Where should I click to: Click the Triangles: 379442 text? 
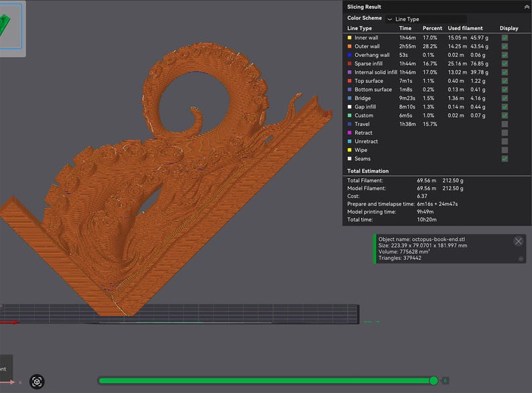click(x=400, y=258)
